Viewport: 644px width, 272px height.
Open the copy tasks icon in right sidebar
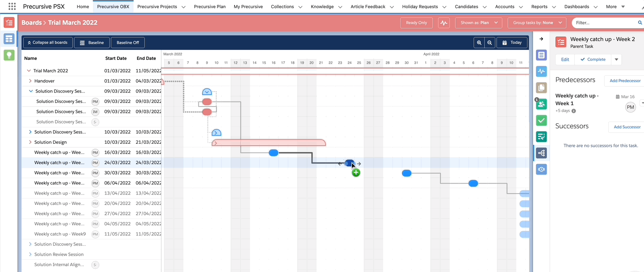pyautogui.click(x=541, y=87)
